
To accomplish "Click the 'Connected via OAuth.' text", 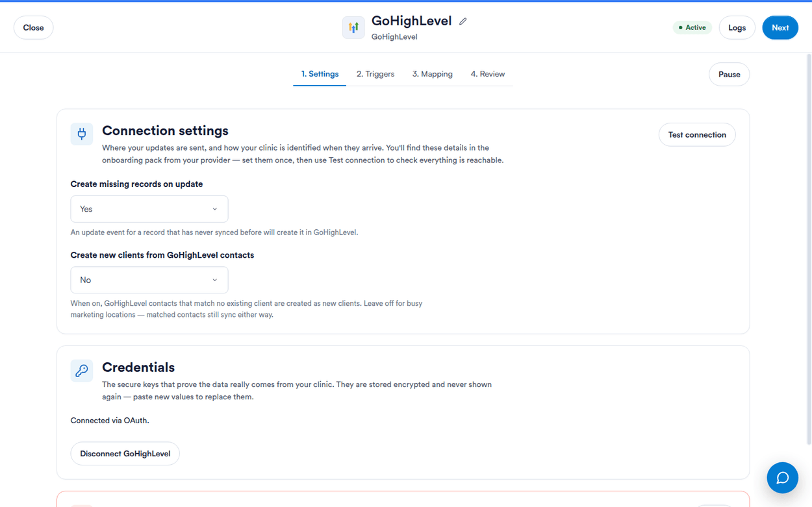I will tap(110, 420).
